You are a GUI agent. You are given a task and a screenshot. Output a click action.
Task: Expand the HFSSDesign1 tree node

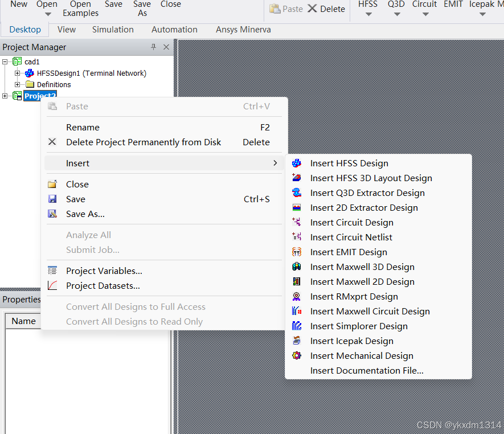click(17, 73)
